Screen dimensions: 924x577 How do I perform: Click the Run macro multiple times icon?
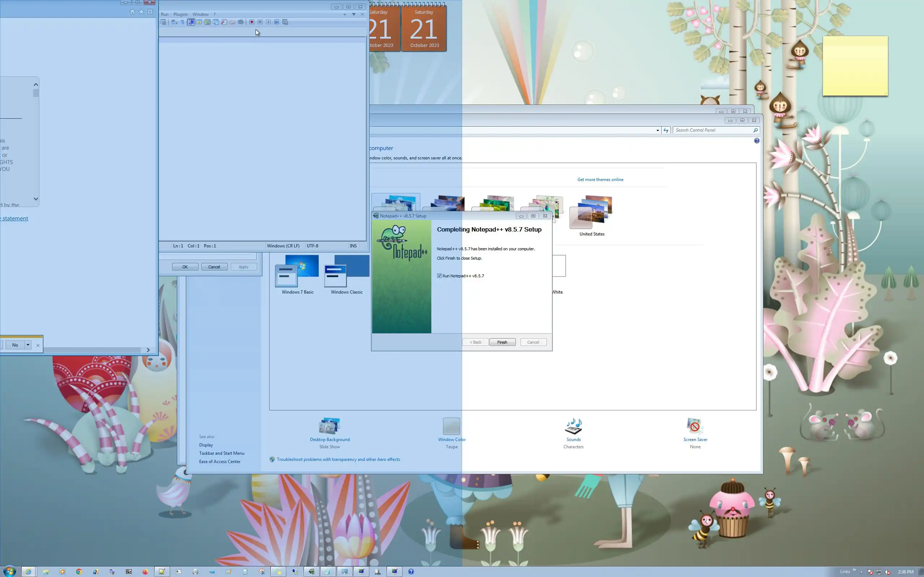[x=277, y=22]
